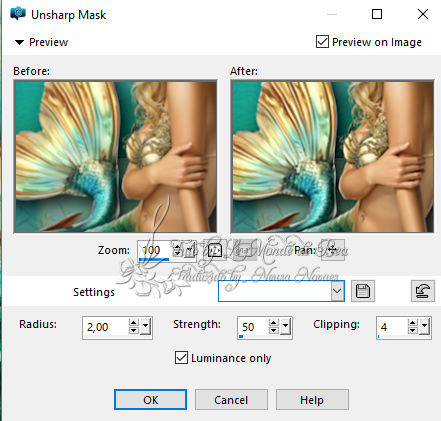
Task: Open the Strength slider dropdown arrow
Action: point(286,326)
